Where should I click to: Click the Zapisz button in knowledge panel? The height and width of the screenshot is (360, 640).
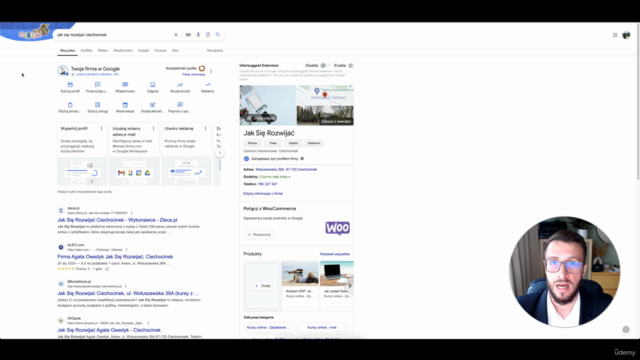point(293,143)
